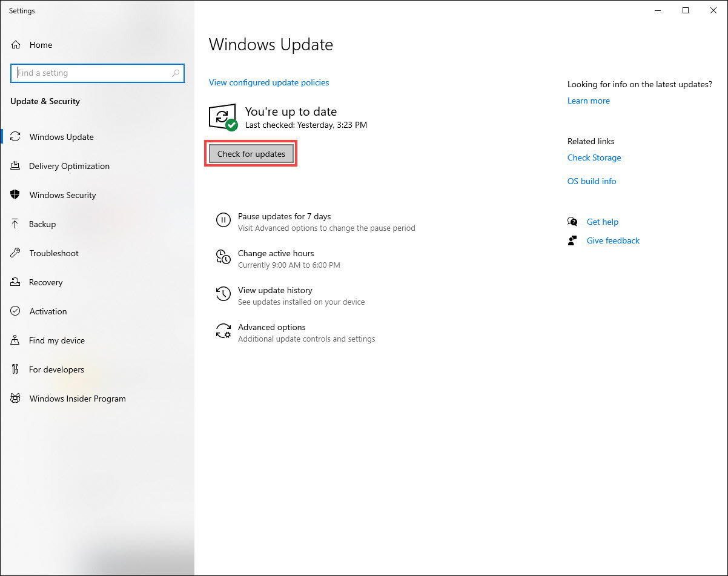The height and width of the screenshot is (576, 728).
Task: Click 'Currently 9:00 AM to 6:00 PM' text
Action: click(289, 265)
